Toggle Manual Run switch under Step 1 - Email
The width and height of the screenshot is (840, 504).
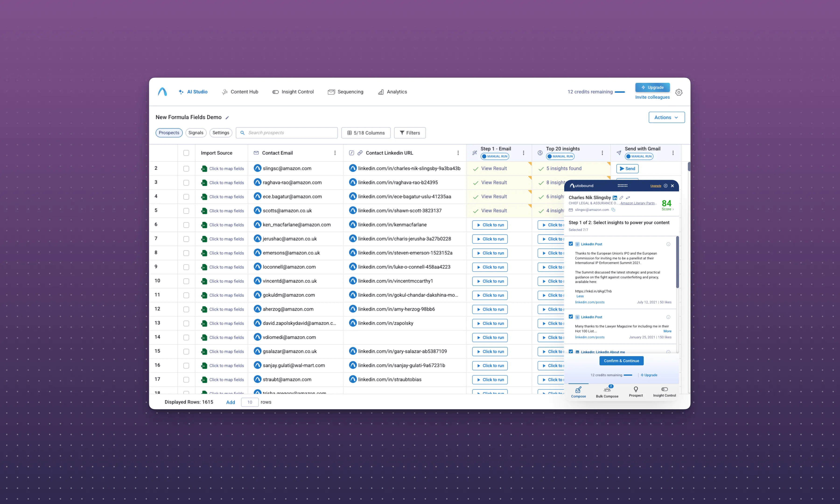click(495, 157)
